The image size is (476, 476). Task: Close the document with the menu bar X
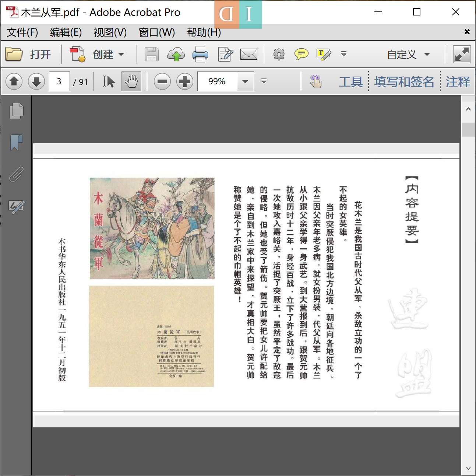coord(467,32)
